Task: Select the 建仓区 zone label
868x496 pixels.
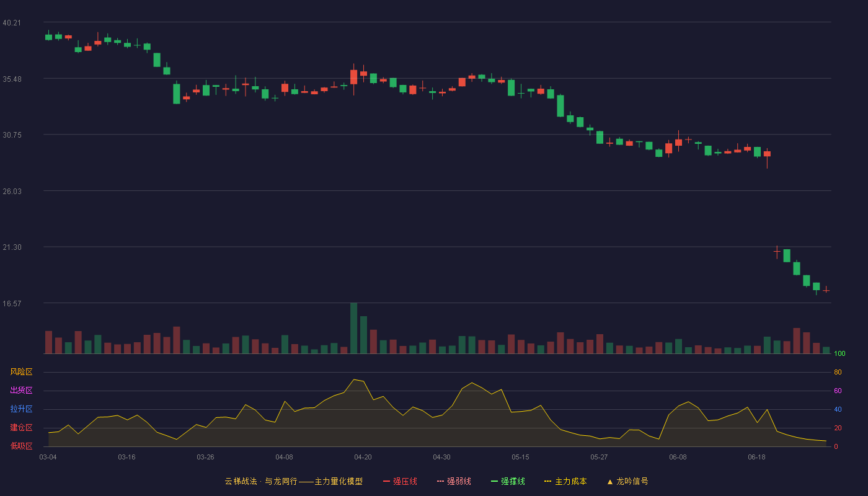Action: [x=21, y=428]
